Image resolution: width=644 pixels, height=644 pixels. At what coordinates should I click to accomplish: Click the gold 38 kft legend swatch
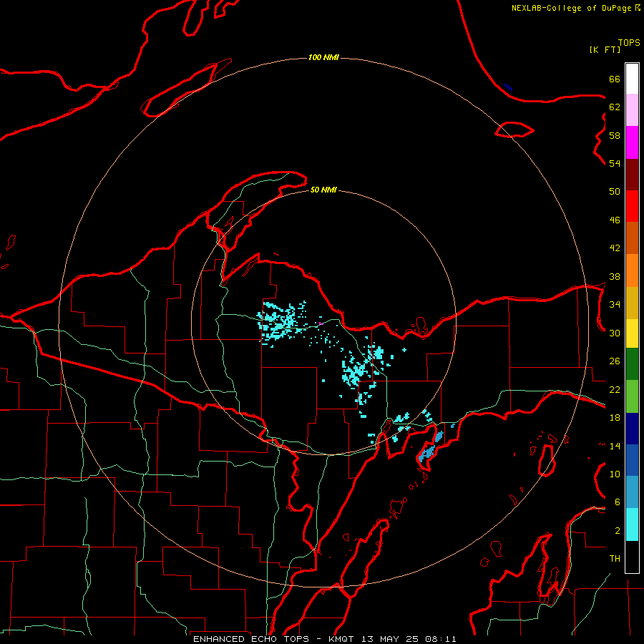(632, 303)
